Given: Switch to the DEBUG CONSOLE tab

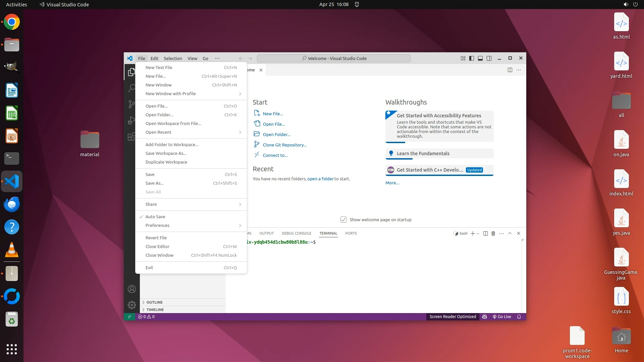Looking at the screenshot, I should pos(296,233).
